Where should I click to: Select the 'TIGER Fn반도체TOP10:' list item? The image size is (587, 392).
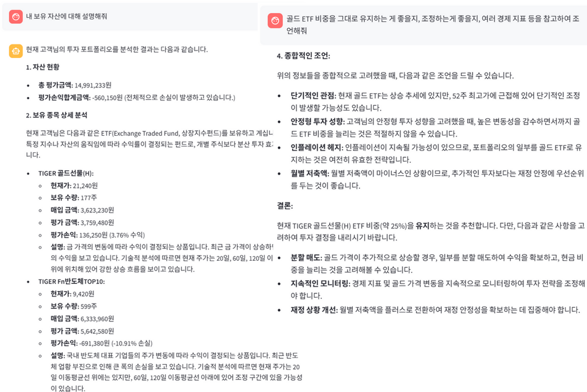coord(71,282)
